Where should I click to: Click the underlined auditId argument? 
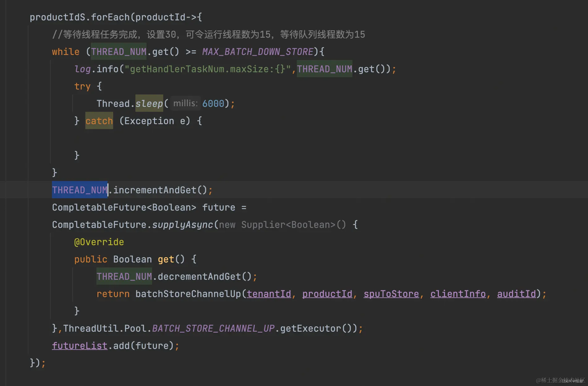pos(517,294)
